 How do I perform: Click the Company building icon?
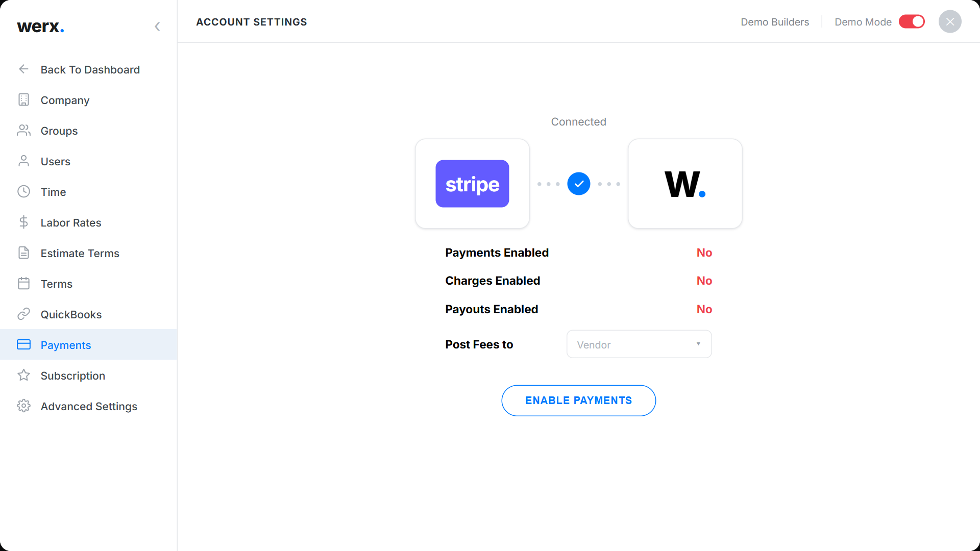[x=23, y=99]
